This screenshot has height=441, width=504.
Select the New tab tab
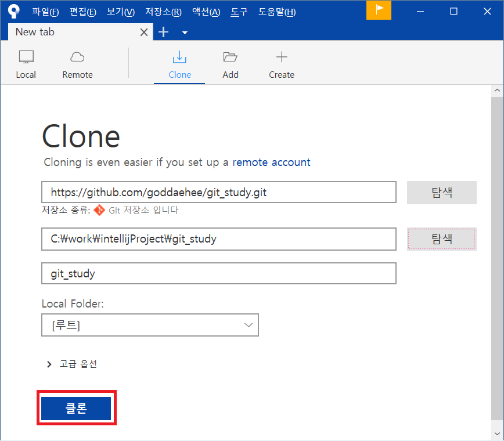coord(80,32)
